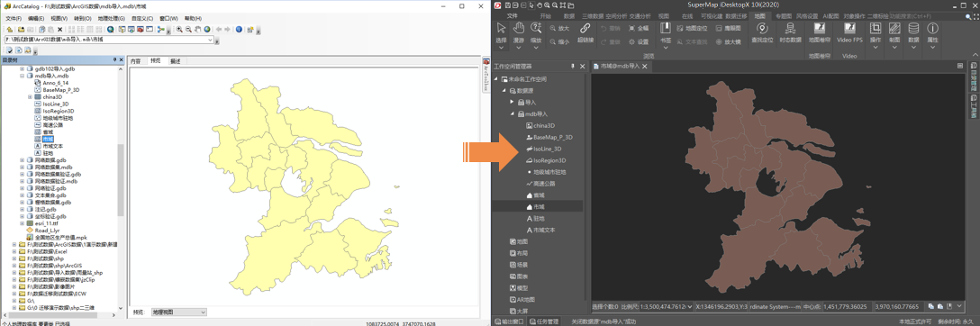Collapse the mdb导入.mdb node in ArcCatalog tree
The image size is (980, 326).
22,76
